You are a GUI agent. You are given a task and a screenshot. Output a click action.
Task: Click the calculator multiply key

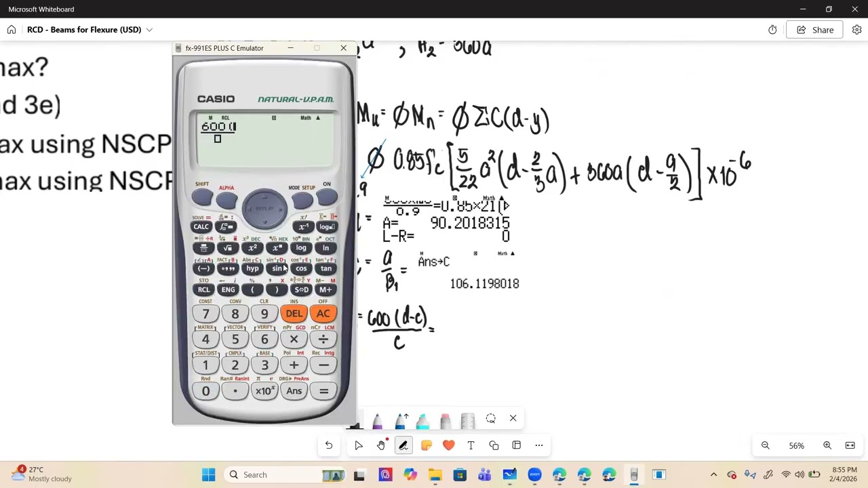click(x=294, y=340)
